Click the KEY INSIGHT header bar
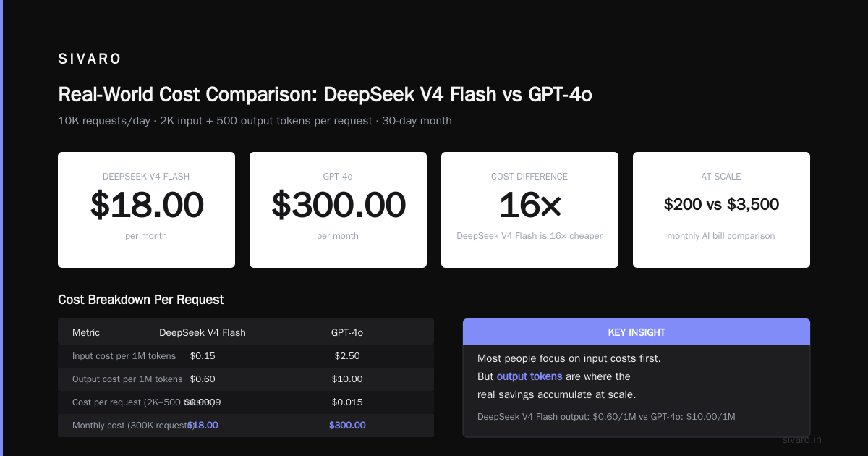This screenshot has width=868, height=456. [x=637, y=332]
